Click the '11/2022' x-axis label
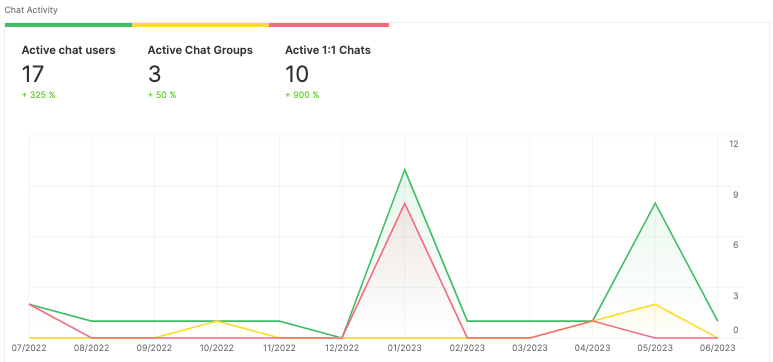773x362 pixels. (280, 348)
